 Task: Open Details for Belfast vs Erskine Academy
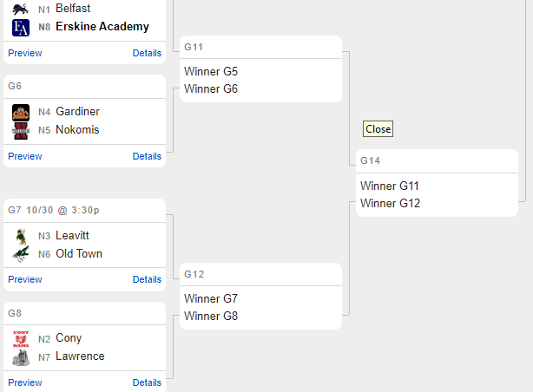click(x=147, y=53)
